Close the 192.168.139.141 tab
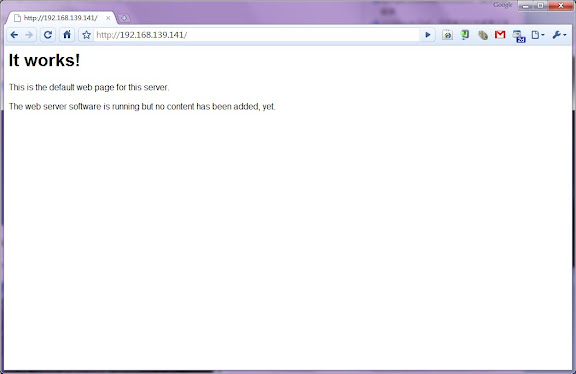This screenshot has height=374, width=576. 108,18
